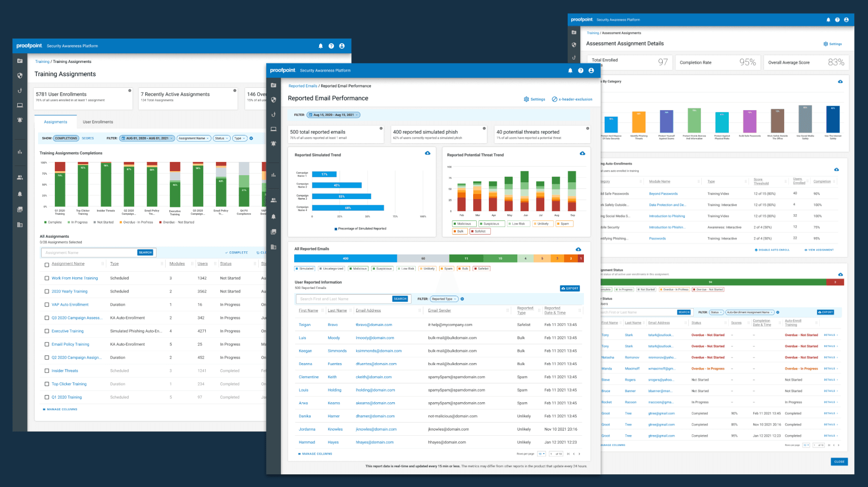This screenshot has height=487, width=868.
Task: Open Status filter dropdown in Training Assignments
Action: click(x=221, y=138)
